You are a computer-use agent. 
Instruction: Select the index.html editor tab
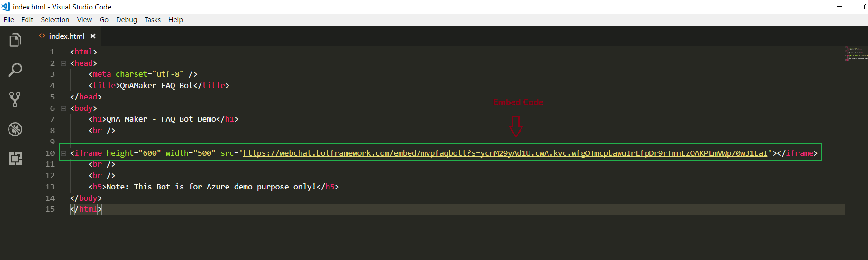click(67, 36)
